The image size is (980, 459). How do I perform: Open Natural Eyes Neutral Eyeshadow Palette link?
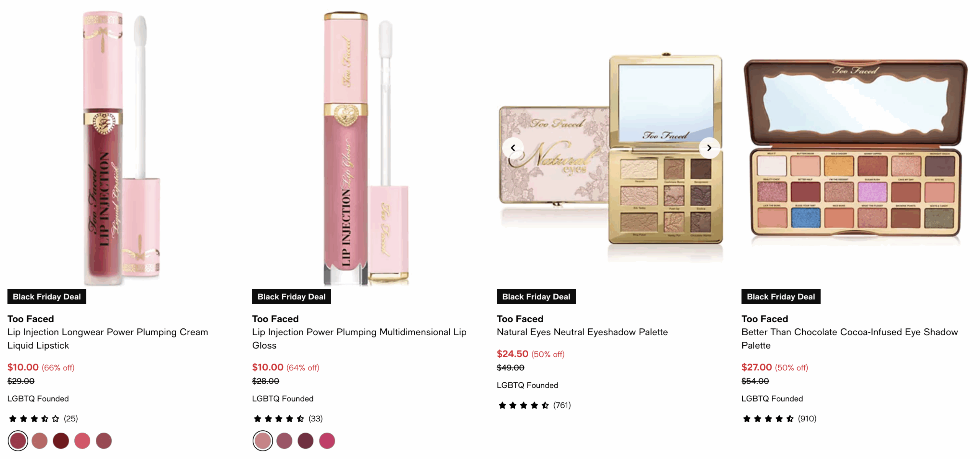tap(582, 332)
